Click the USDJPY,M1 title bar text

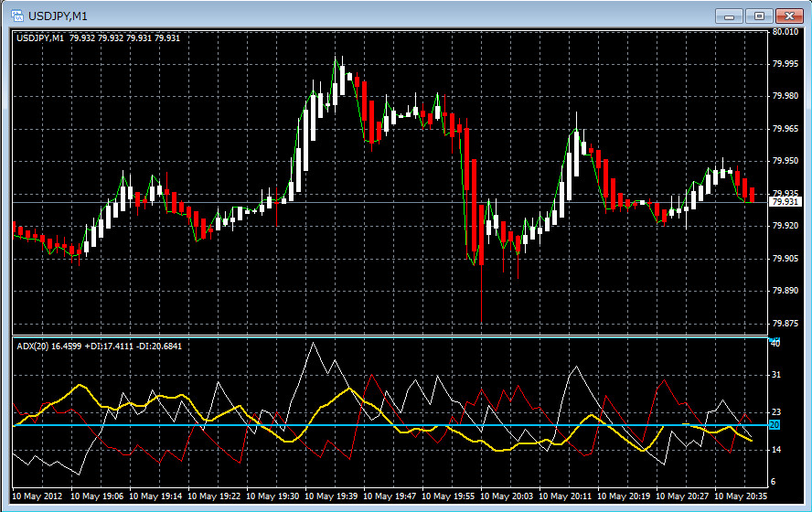(x=58, y=16)
